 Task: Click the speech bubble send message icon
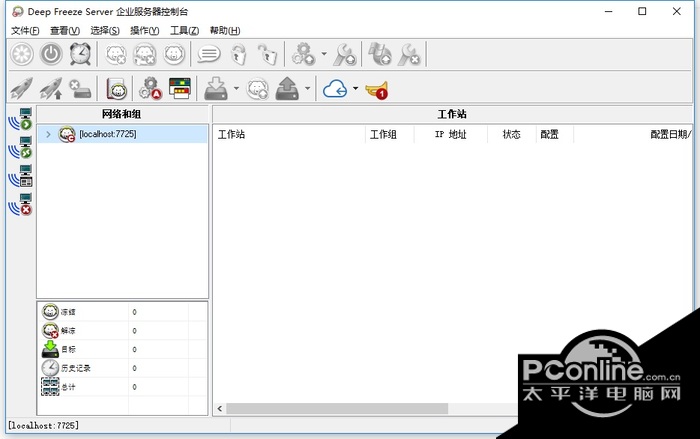pos(209,54)
